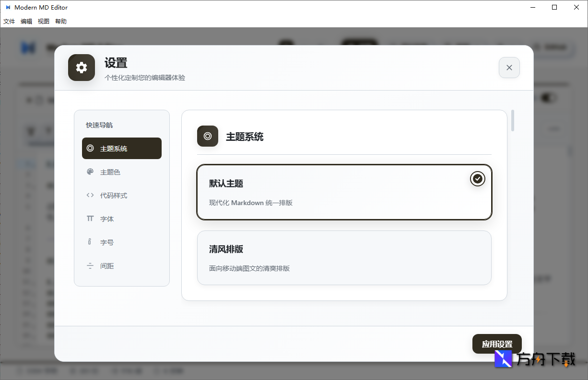Click the 主题系统 target icon in content header
Viewport: 588px width, 380px height.
click(x=207, y=136)
